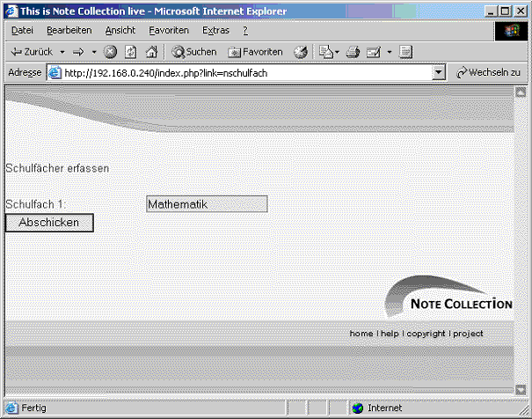
Task: Click the history icon in toolbar
Action: (301, 52)
